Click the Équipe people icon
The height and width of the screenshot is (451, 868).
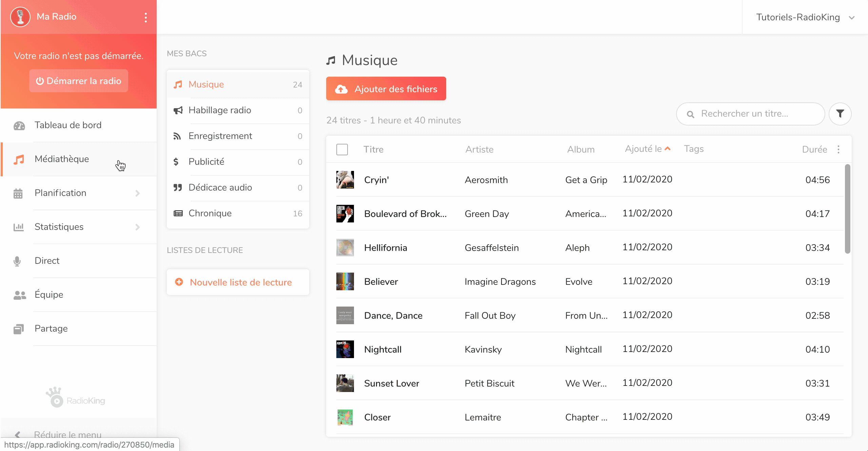tap(20, 295)
